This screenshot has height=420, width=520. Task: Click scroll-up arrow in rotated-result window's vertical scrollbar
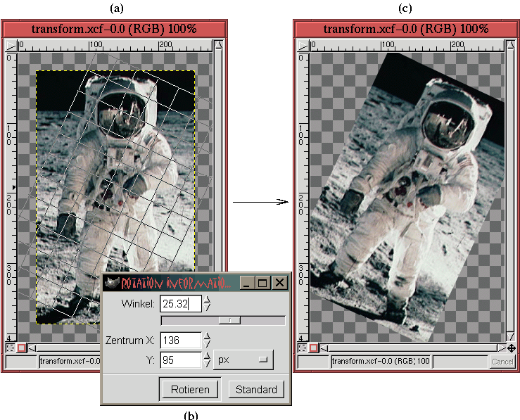click(x=510, y=46)
